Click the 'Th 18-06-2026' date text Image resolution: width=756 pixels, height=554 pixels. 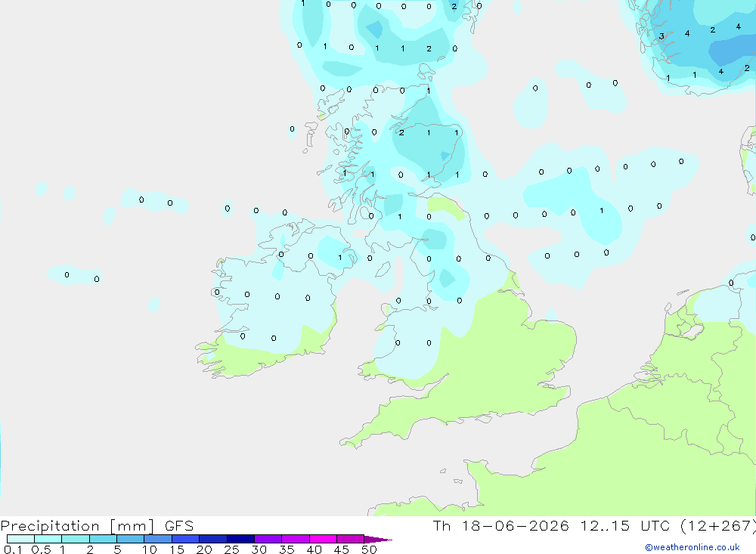tap(501, 525)
